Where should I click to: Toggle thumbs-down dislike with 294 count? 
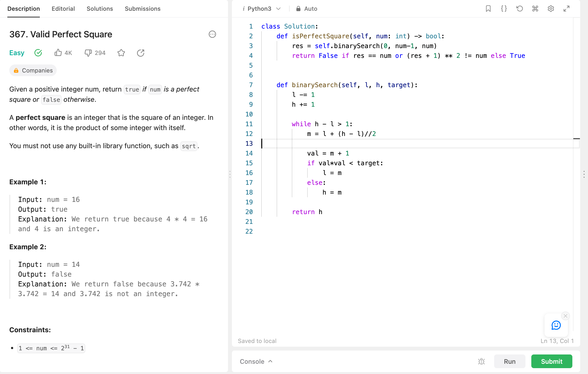coord(88,53)
